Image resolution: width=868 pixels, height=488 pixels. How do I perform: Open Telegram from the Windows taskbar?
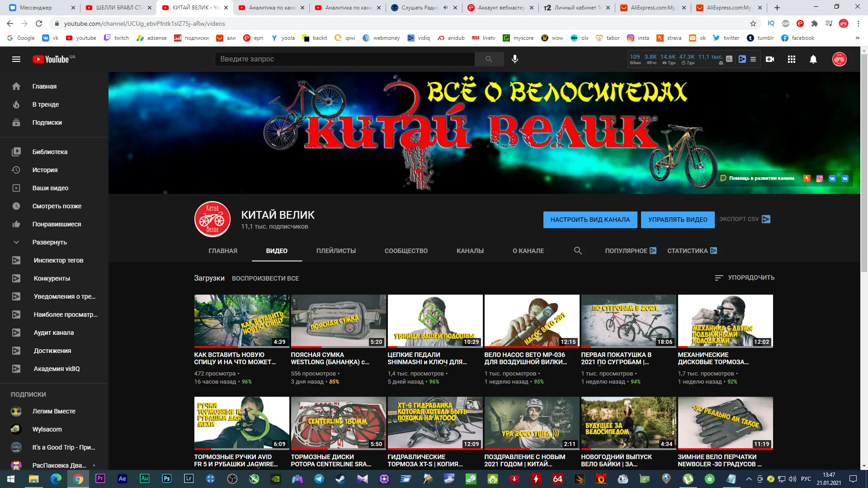[319, 479]
